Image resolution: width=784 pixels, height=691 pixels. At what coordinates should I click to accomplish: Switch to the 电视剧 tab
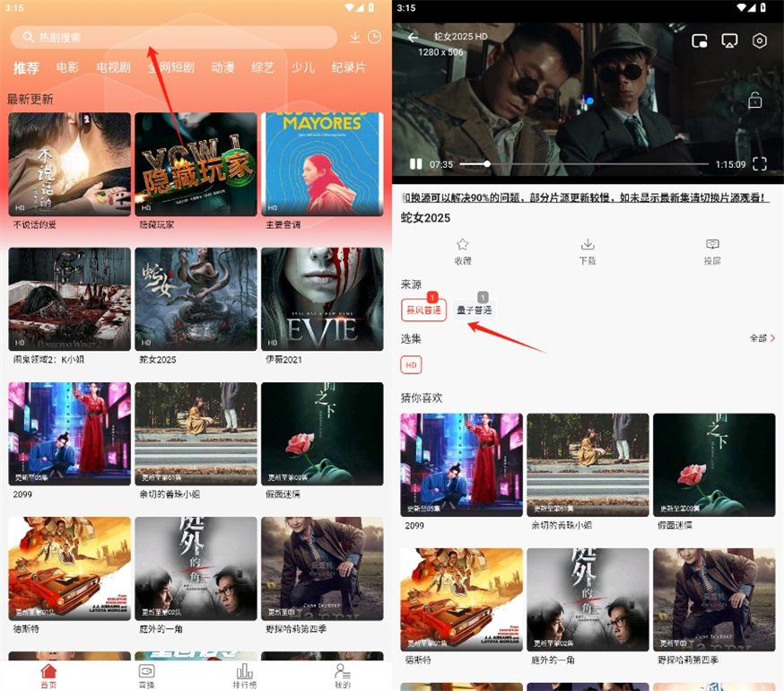[x=114, y=67]
